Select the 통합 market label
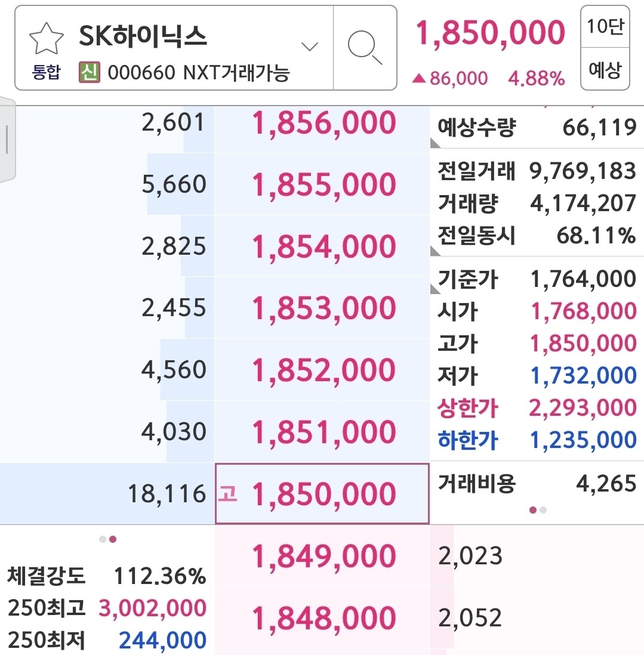The image size is (644, 655). [47, 72]
